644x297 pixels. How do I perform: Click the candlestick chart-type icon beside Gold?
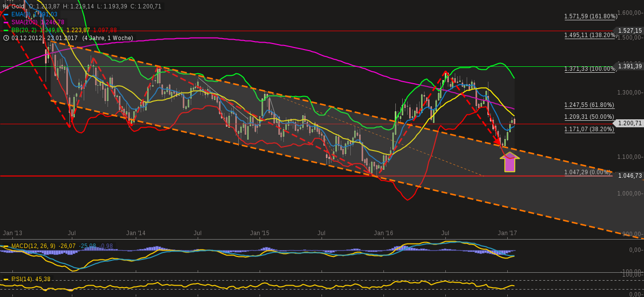pyautogui.click(x=6, y=6)
